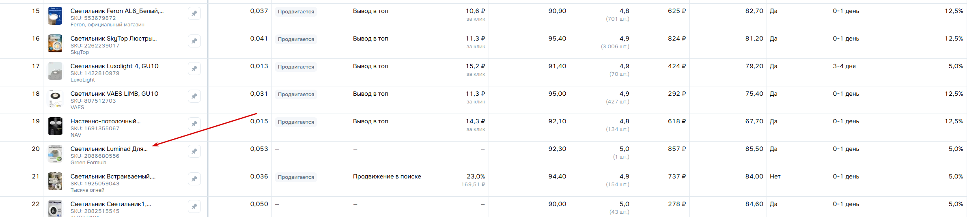Click Продвигается status badge in row 15
Viewport: 980px width, 217px height.
coord(296,12)
